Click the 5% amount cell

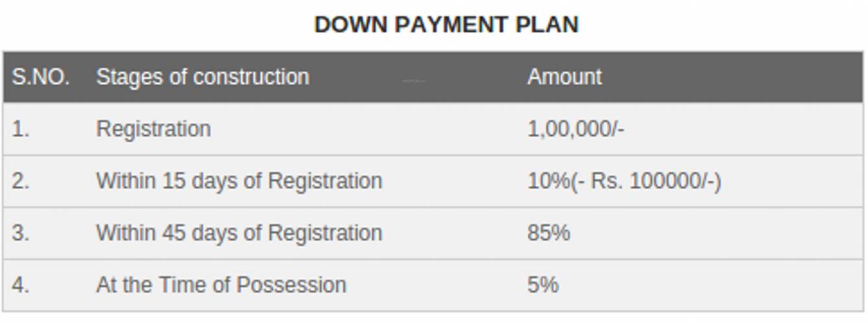(542, 285)
